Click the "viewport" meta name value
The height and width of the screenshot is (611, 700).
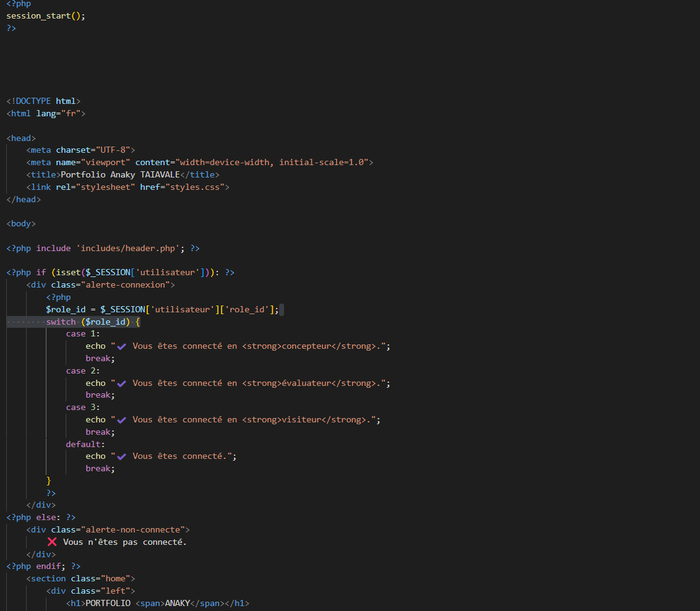pos(105,163)
